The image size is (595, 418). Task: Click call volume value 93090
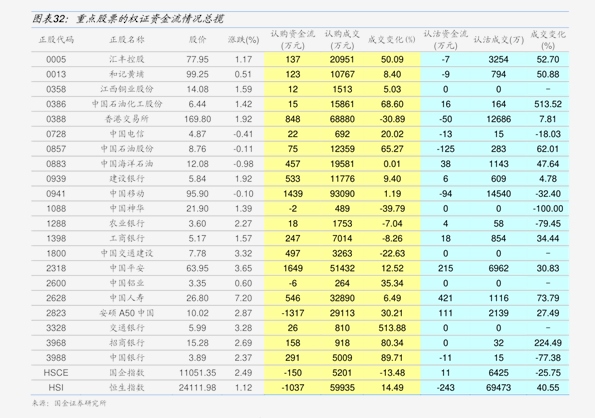[342, 194]
